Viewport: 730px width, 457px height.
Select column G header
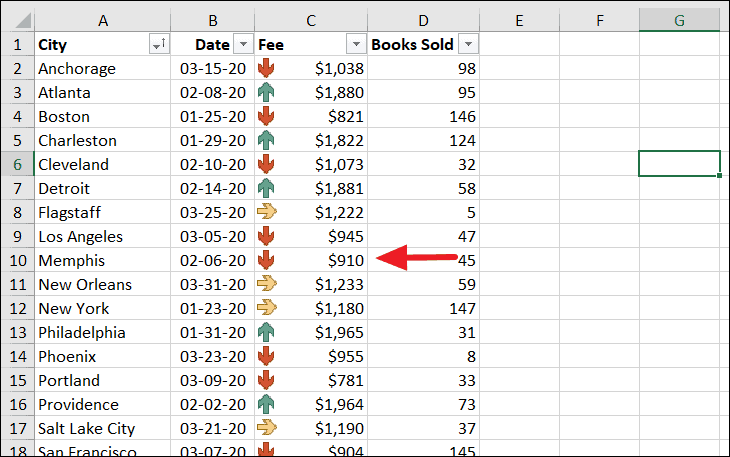tap(679, 20)
